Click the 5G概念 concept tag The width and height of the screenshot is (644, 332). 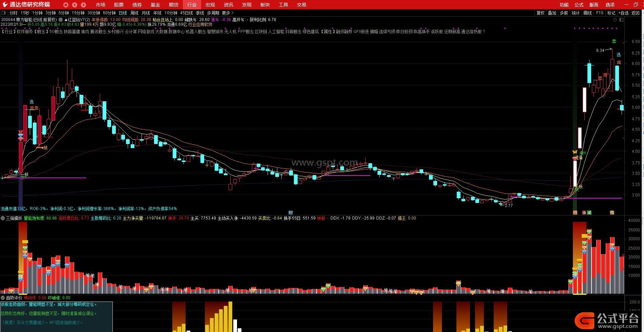pyautogui.click(x=56, y=32)
